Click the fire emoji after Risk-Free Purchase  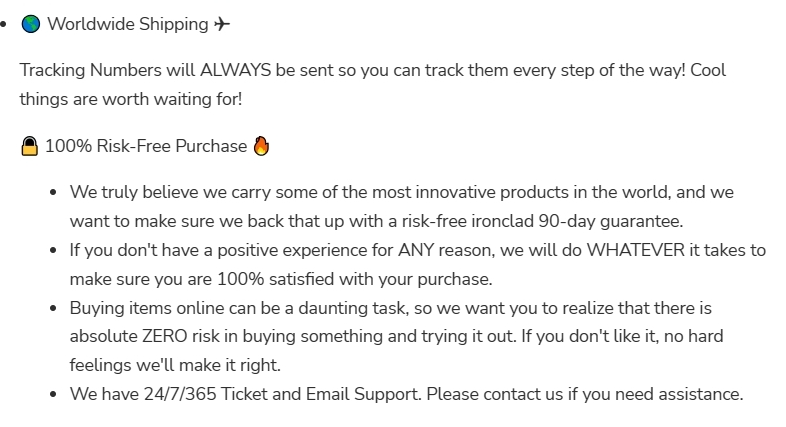261,146
